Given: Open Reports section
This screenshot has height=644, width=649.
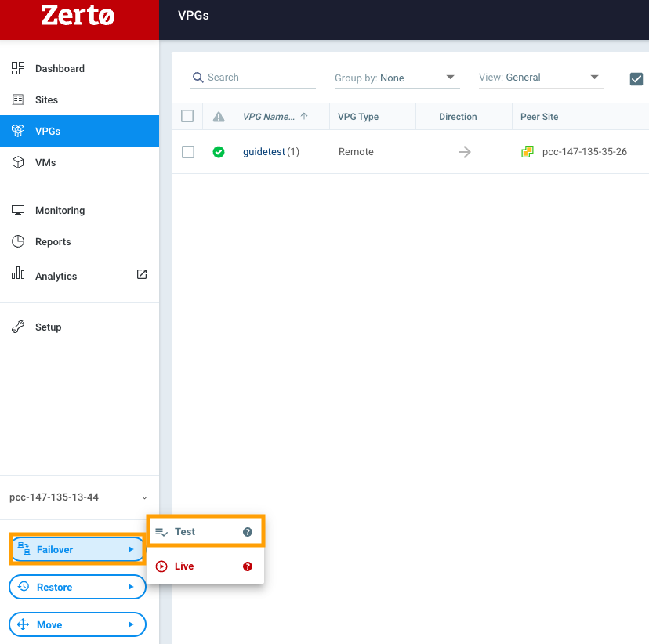Looking at the screenshot, I should coord(79,241).
